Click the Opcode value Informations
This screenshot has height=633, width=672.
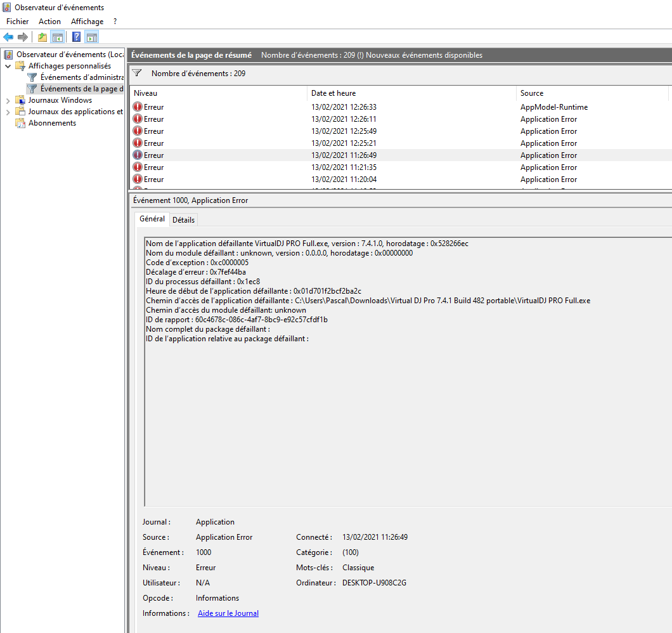217,598
